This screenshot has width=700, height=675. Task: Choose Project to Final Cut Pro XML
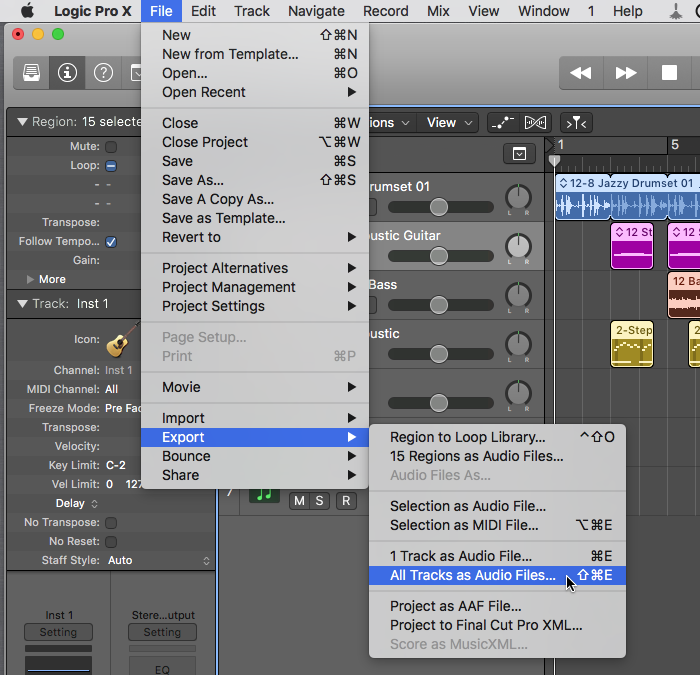[x=497, y=625]
